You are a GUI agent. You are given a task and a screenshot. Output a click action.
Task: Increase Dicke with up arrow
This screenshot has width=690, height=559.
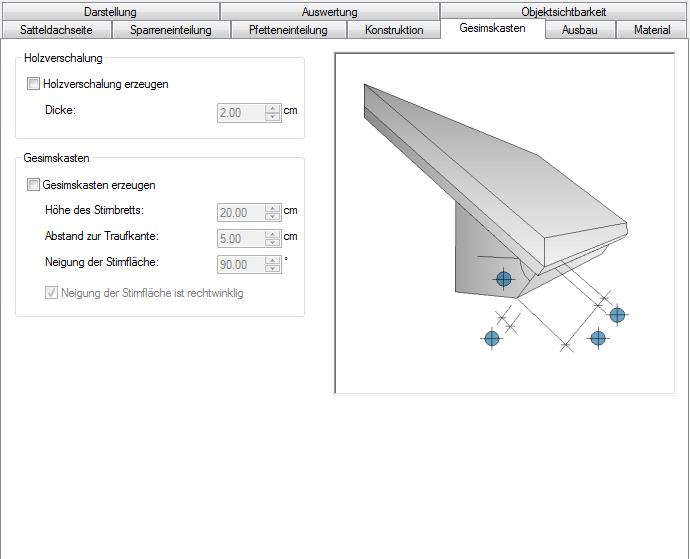(x=273, y=108)
